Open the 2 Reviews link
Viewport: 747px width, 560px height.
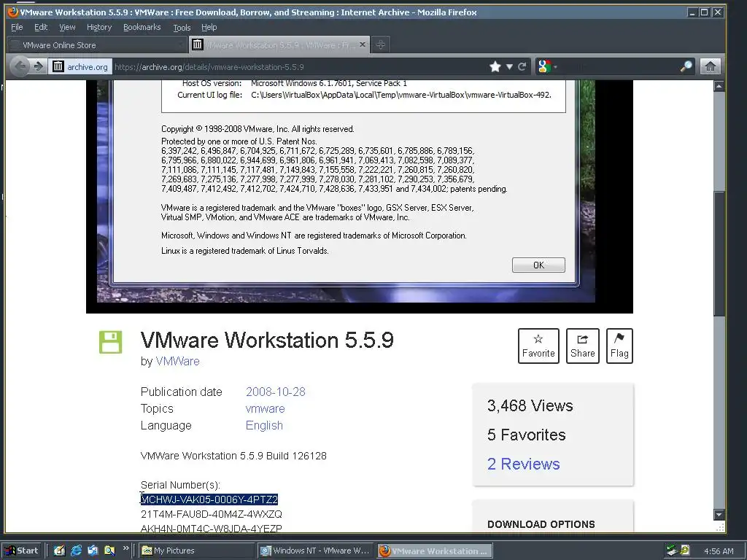(523, 464)
